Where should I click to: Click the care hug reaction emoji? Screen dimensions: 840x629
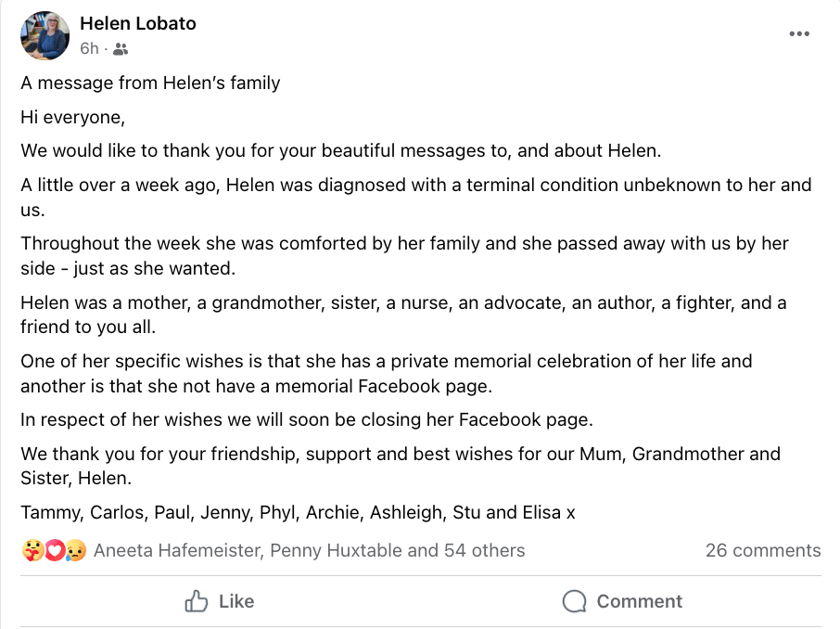coord(31,551)
